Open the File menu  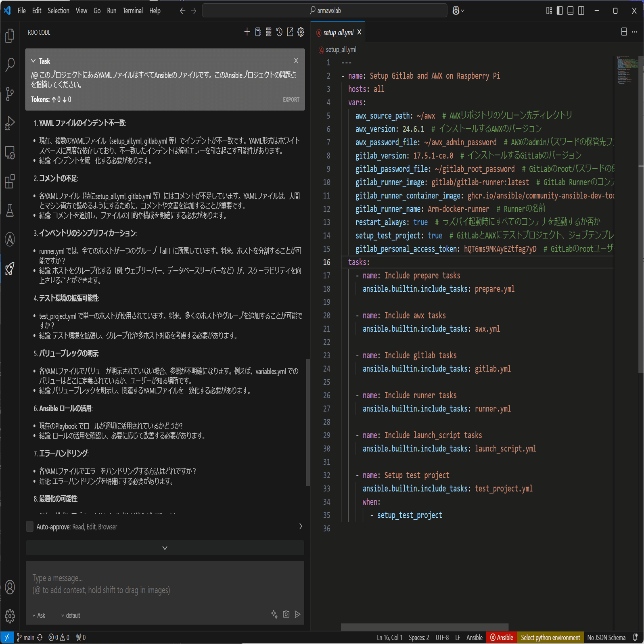coord(22,11)
